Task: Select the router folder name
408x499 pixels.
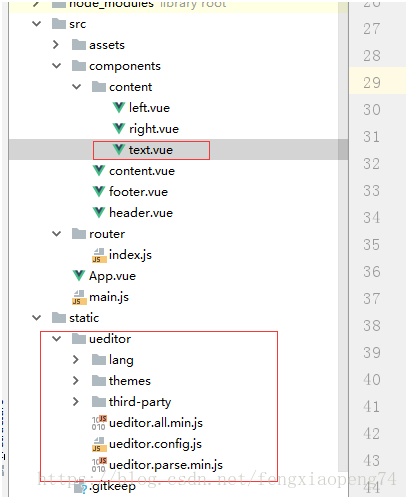Action: tap(107, 234)
